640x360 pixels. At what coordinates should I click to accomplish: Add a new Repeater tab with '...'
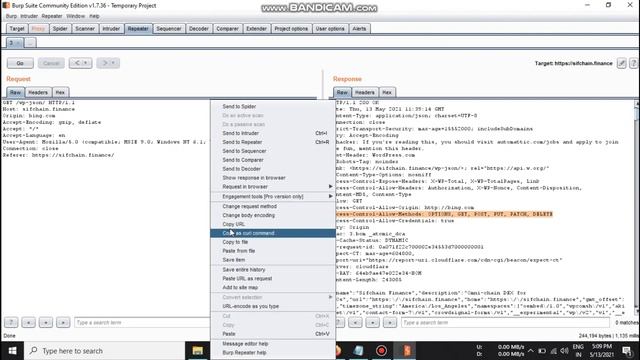tap(30, 42)
